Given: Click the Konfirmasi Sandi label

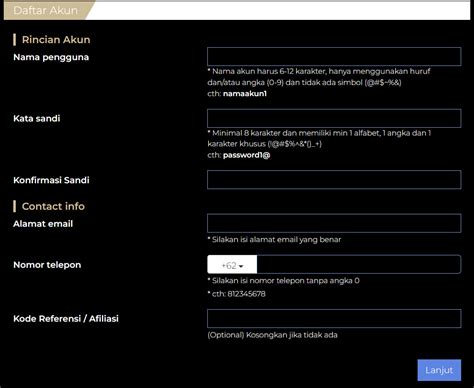Looking at the screenshot, I should [x=51, y=180].
